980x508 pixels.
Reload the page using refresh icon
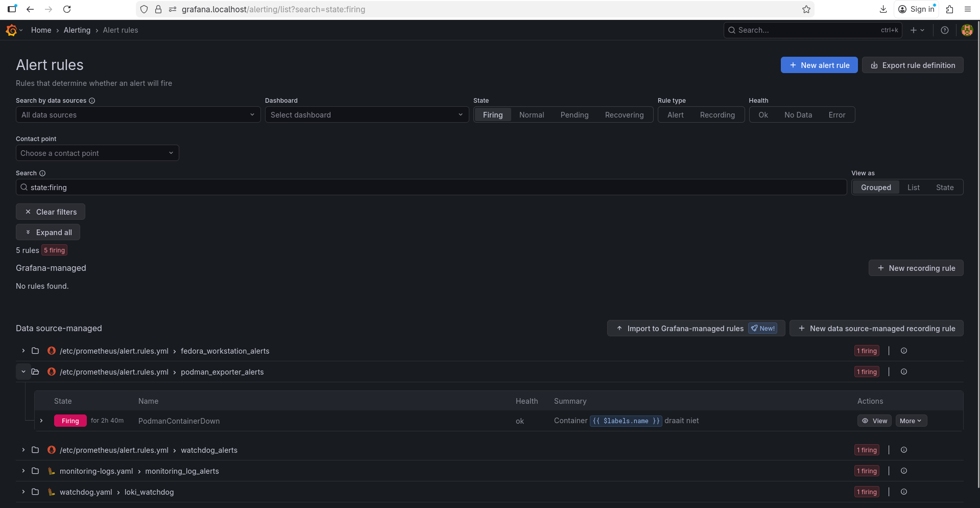[x=67, y=9]
